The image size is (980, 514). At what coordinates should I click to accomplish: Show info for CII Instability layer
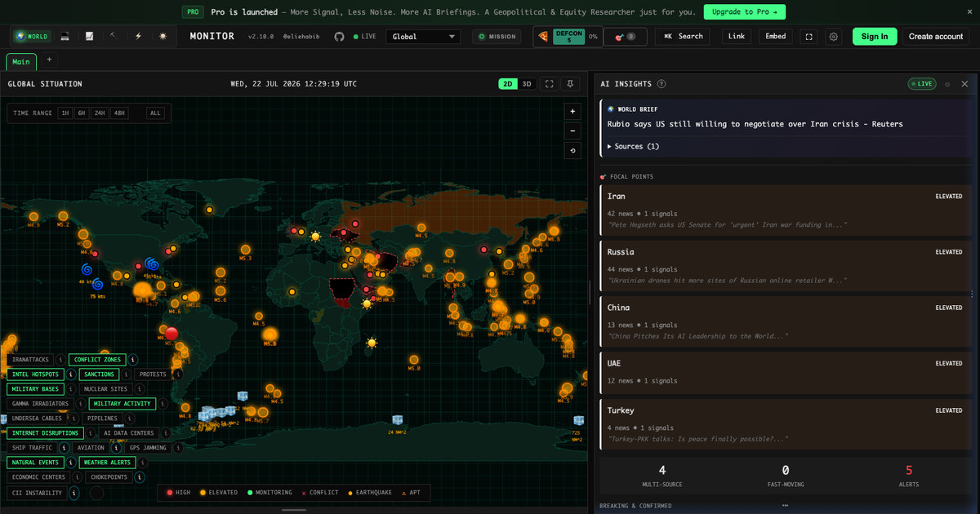[73, 493]
